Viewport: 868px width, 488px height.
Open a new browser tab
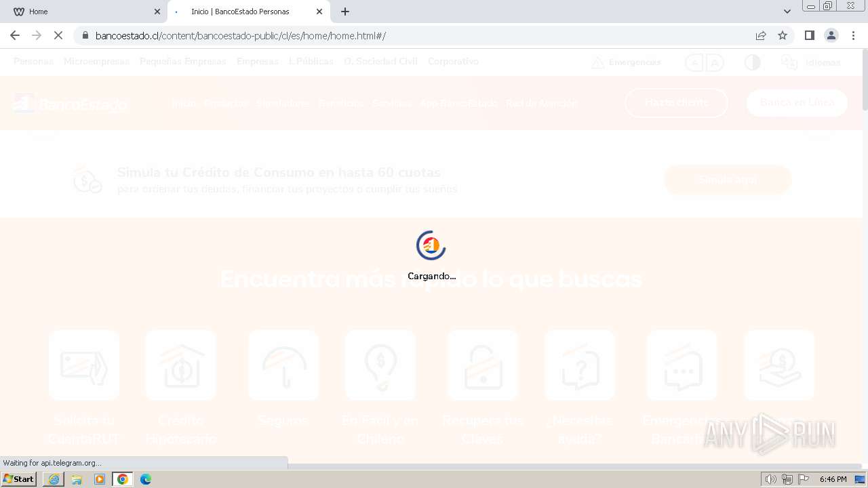pos(345,12)
